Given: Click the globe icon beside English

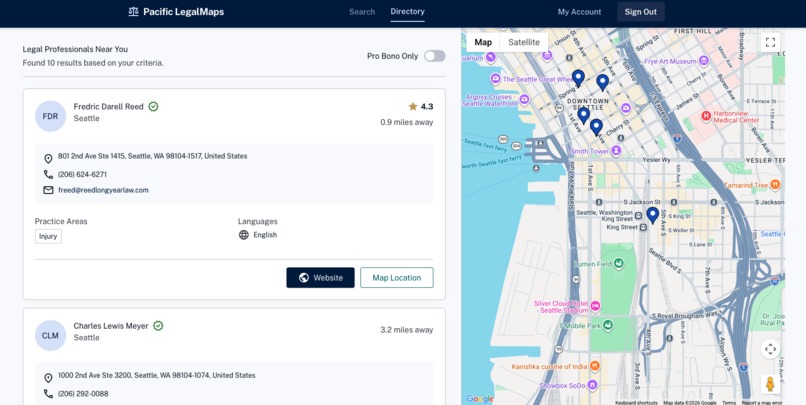Looking at the screenshot, I should pos(244,235).
